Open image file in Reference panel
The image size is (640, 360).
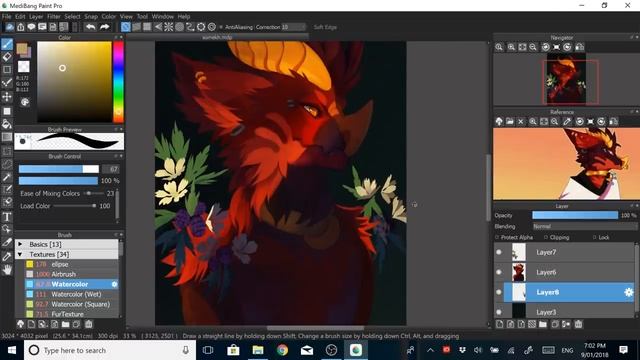click(x=510, y=122)
